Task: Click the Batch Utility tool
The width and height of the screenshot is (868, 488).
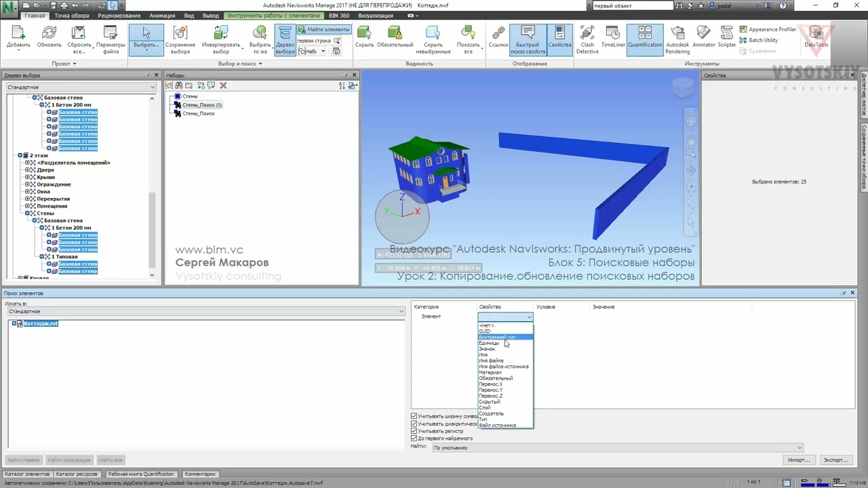Action: point(758,40)
